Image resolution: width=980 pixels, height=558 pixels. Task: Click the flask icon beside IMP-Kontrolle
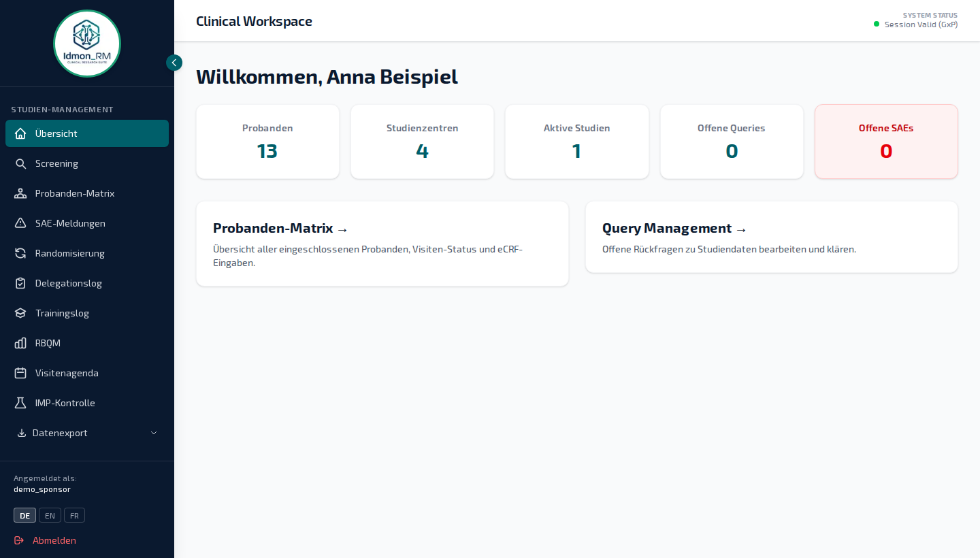point(20,403)
